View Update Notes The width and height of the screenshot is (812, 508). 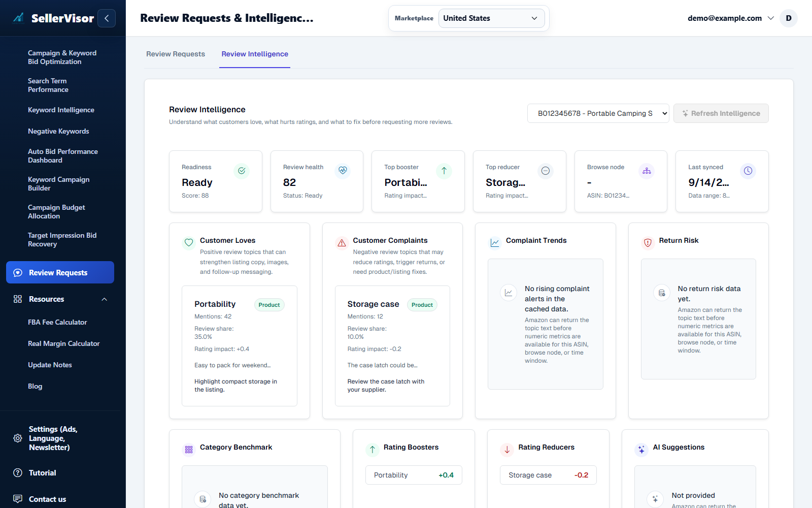(x=50, y=365)
